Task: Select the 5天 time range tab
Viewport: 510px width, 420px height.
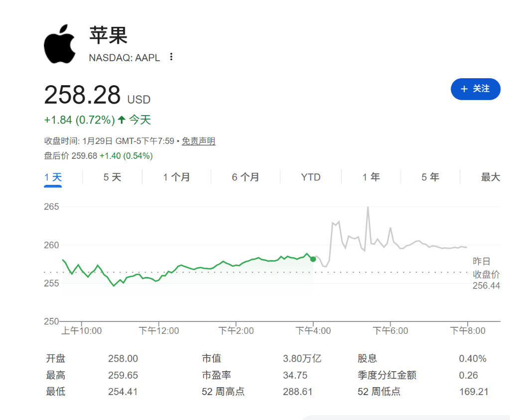Action: [x=112, y=177]
